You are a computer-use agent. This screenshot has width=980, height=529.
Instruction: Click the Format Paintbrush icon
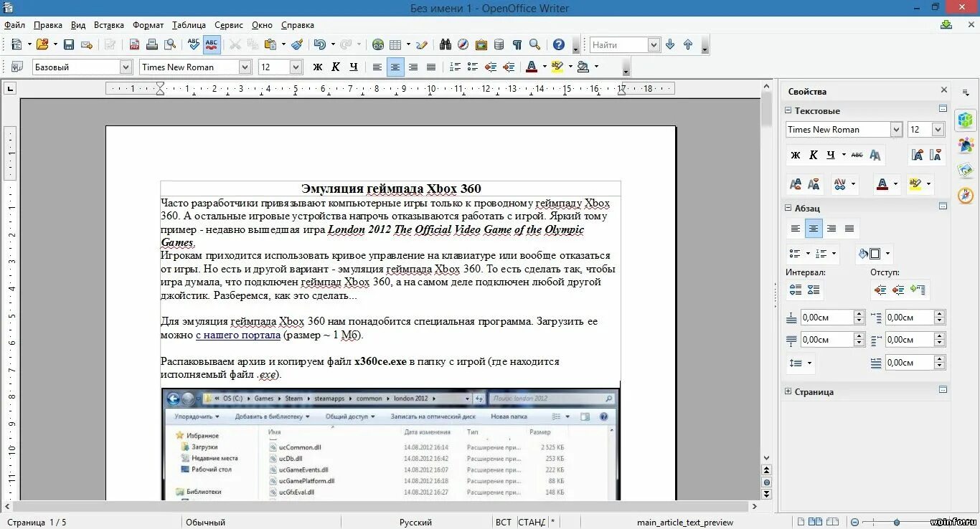point(297,44)
